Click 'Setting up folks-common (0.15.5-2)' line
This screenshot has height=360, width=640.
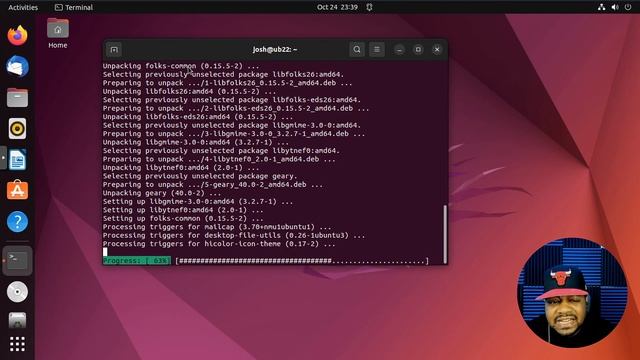point(183,219)
